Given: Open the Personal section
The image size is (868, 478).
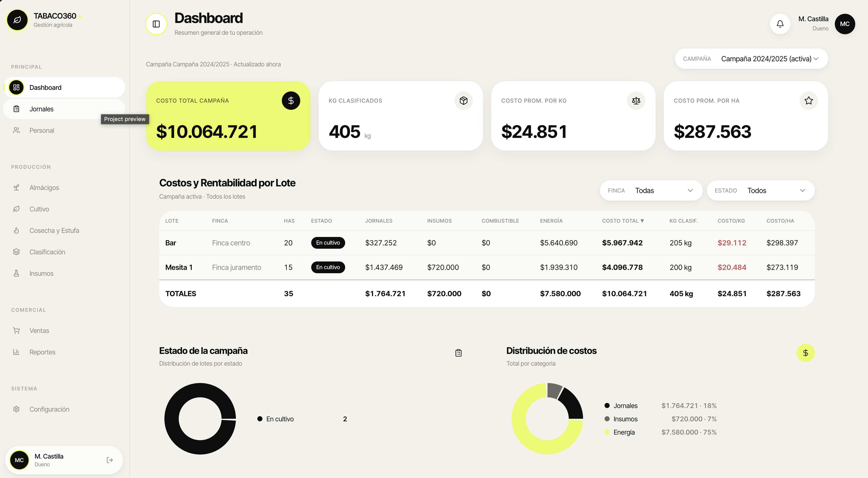Looking at the screenshot, I should (x=64, y=130).
